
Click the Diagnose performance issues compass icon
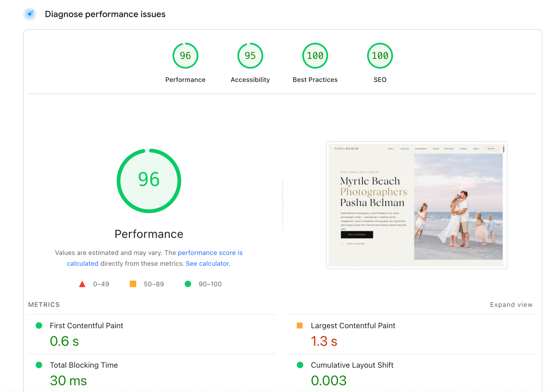pyautogui.click(x=30, y=14)
